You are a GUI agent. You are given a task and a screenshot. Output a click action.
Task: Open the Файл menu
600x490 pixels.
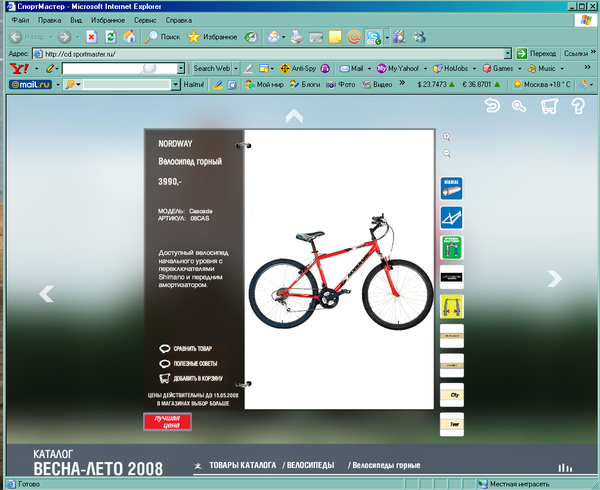(x=20, y=20)
